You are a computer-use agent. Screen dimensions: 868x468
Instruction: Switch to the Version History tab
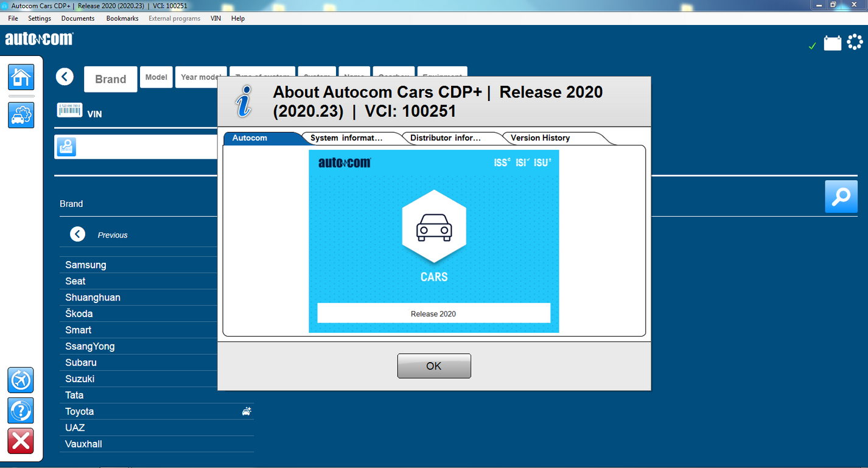coord(541,138)
